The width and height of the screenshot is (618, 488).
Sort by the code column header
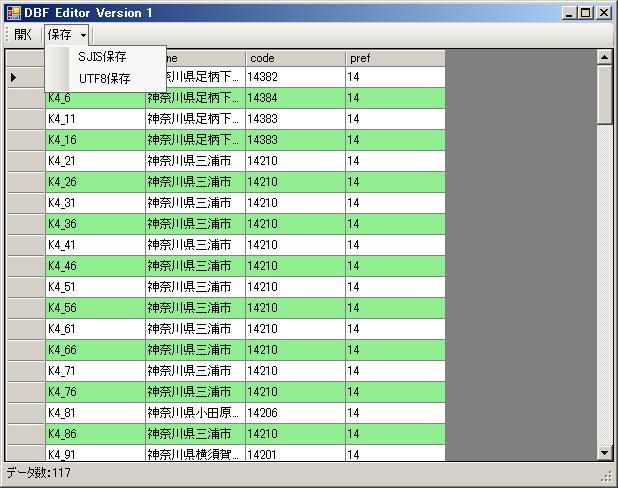click(295, 58)
